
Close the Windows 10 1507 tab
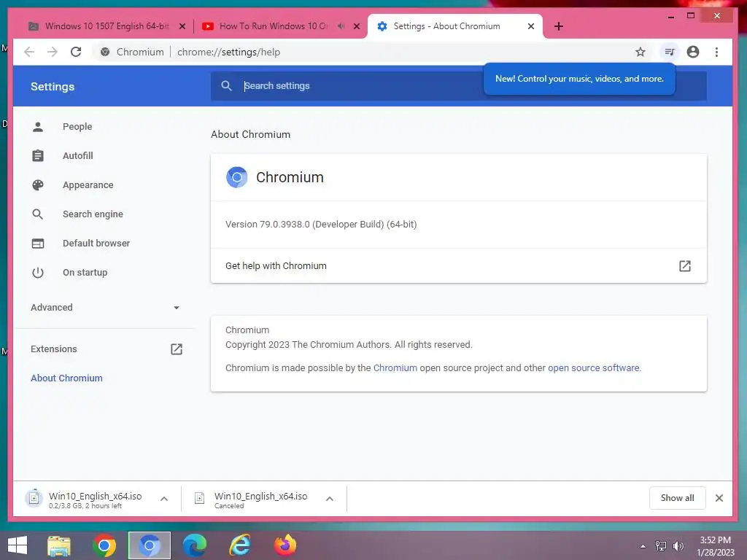[182, 26]
